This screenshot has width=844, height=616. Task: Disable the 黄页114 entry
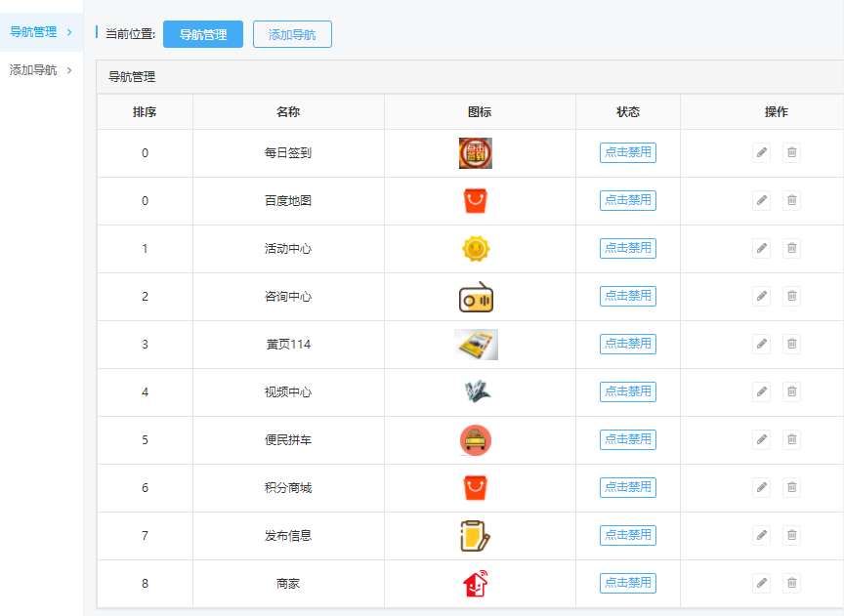pos(627,345)
